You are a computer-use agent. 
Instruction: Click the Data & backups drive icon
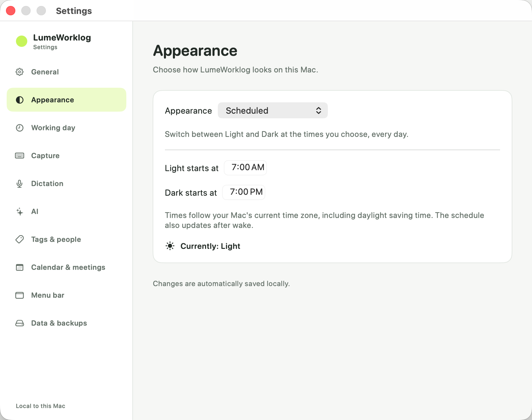20,323
